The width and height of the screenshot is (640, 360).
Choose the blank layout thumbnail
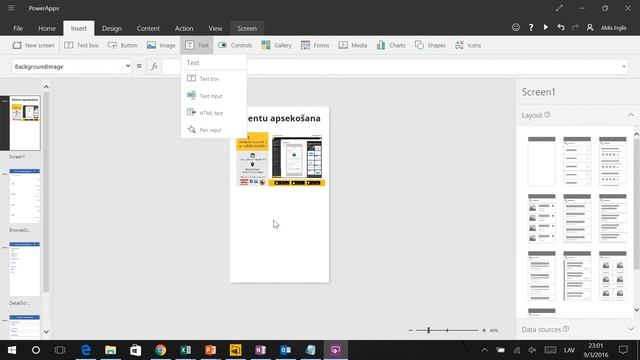542,161
